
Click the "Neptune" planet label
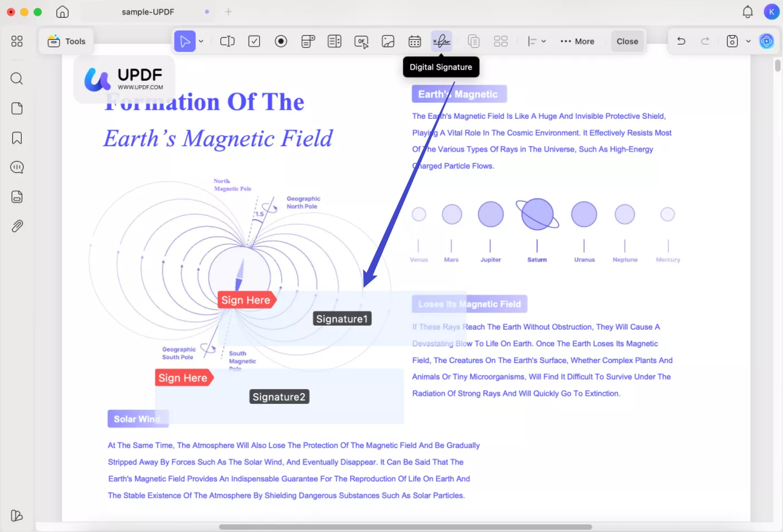click(x=625, y=260)
